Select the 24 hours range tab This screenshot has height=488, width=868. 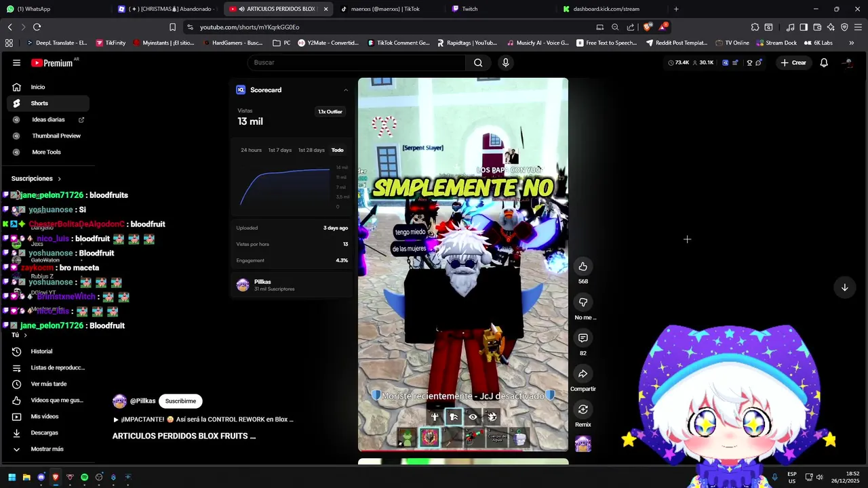tap(251, 150)
